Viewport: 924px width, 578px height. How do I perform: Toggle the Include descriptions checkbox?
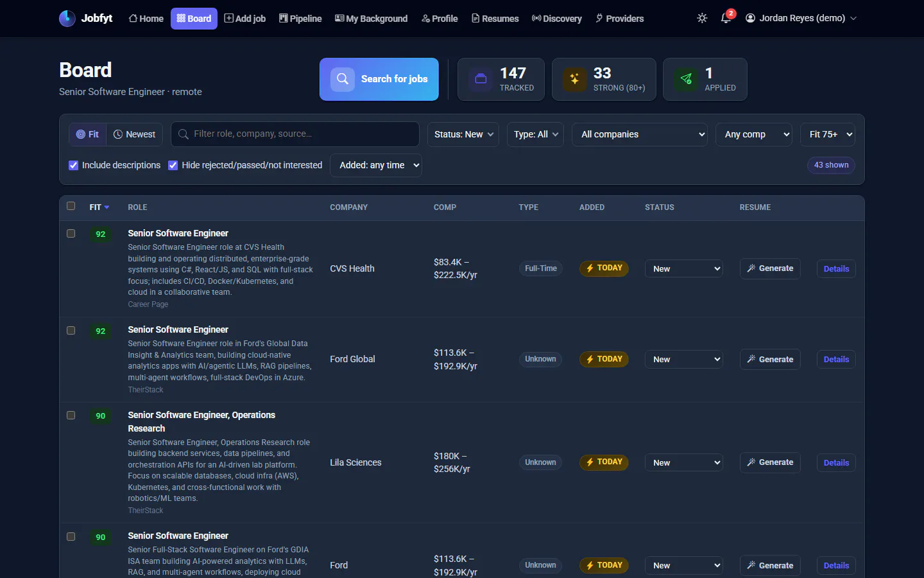click(73, 165)
